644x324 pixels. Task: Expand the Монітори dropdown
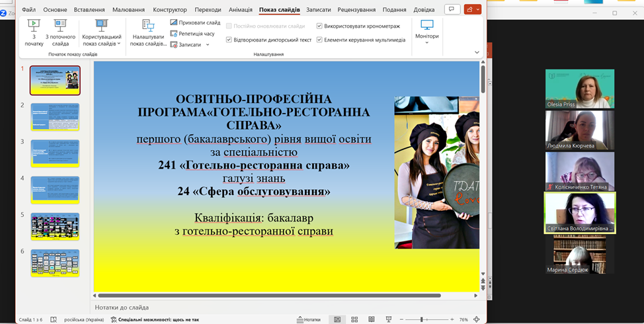point(426,42)
